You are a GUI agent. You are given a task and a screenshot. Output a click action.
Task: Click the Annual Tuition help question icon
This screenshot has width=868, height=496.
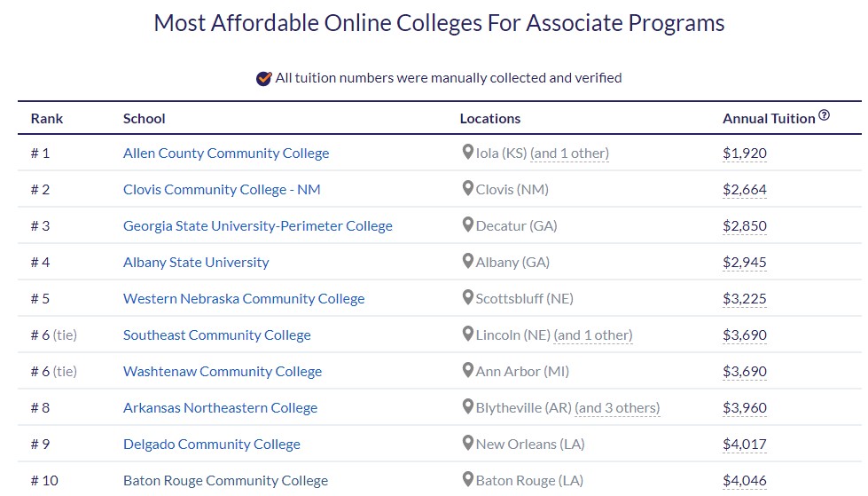[x=824, y=115]
